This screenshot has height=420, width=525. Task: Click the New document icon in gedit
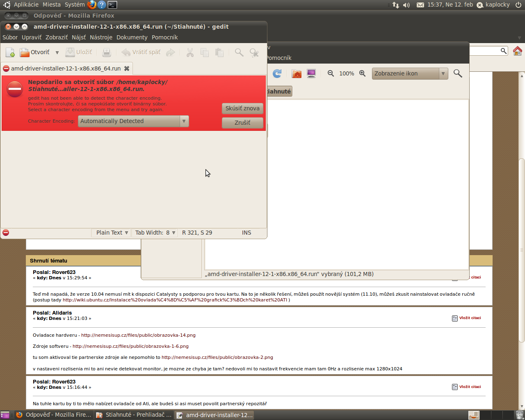(x=10, y=52)
